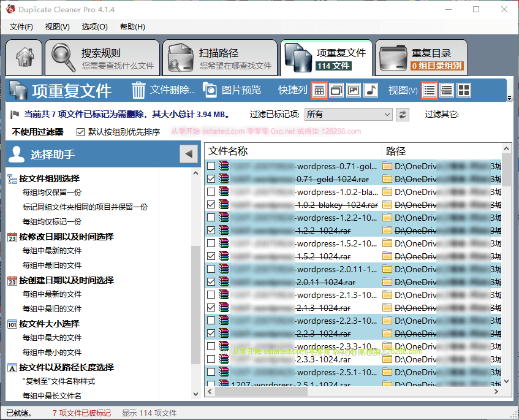Viewport: 519px width, 420px height.
Task: Click down arrow of selection assistant scrollbar
Action: click(195, 394)
